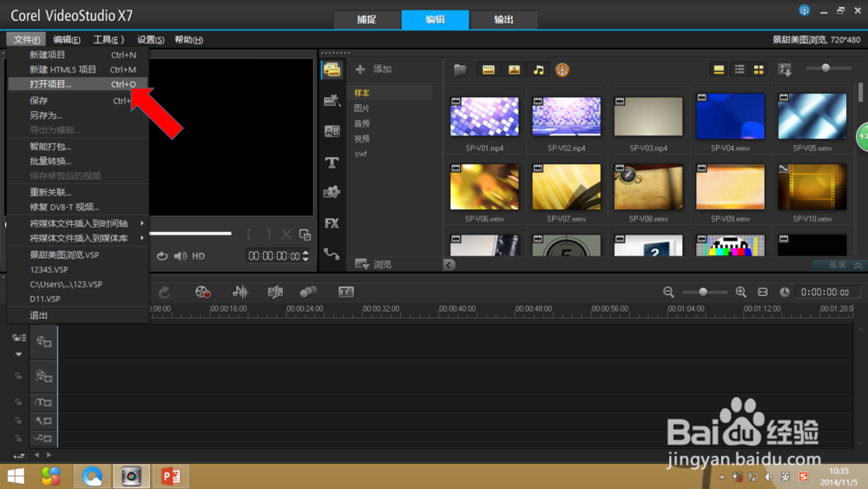Choose 打开项目... from the file menu
The height and width of the screenshot is (489, 868).
[78, 84]
